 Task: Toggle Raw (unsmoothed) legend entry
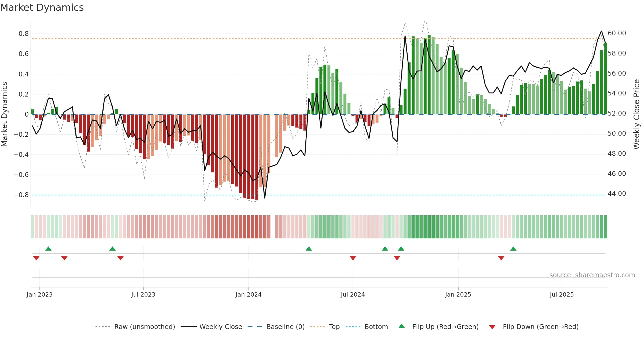tap(135, 327)
